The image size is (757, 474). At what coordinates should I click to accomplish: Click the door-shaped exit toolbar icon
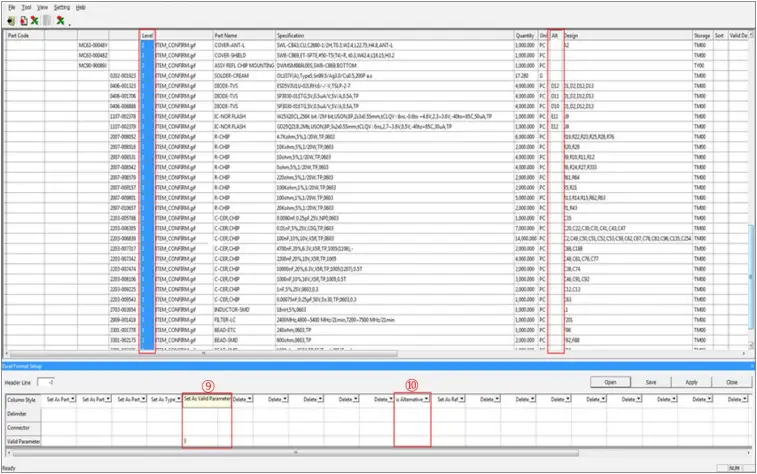coord(11,21)
